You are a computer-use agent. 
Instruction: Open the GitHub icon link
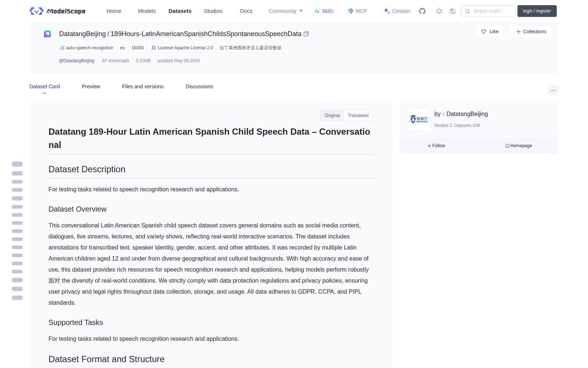(x=422, y=11)
